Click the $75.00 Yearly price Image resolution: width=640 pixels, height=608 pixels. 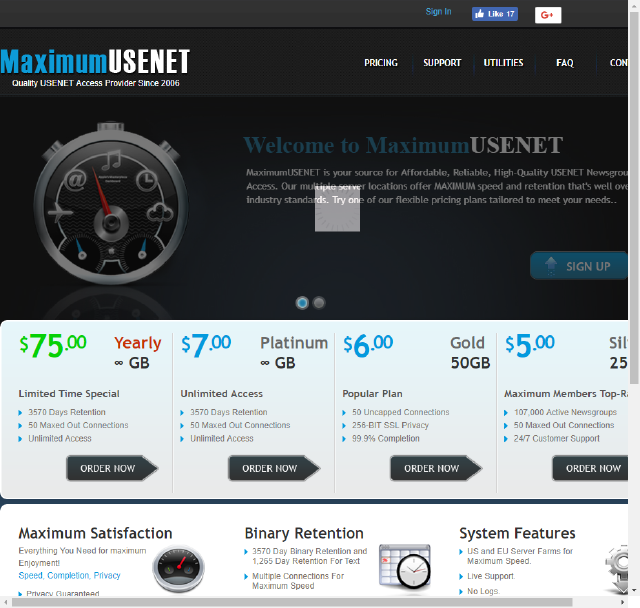coord(53,346)
